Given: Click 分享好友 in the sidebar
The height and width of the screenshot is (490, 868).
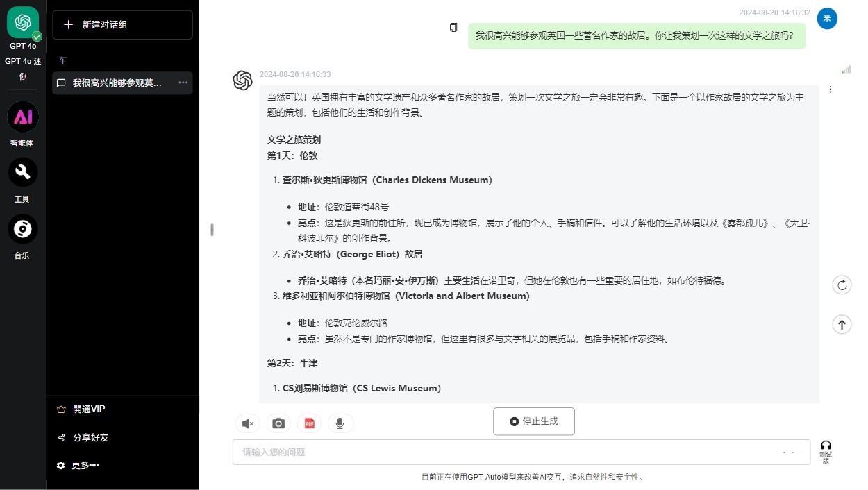Looking at the screenshot, I should click(83, 438).
